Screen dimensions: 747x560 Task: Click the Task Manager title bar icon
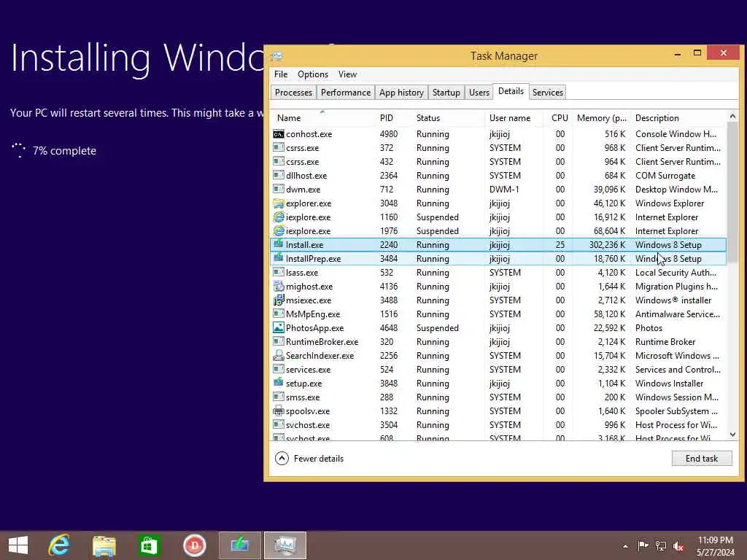pyautogui.click(x=276, y=56)
